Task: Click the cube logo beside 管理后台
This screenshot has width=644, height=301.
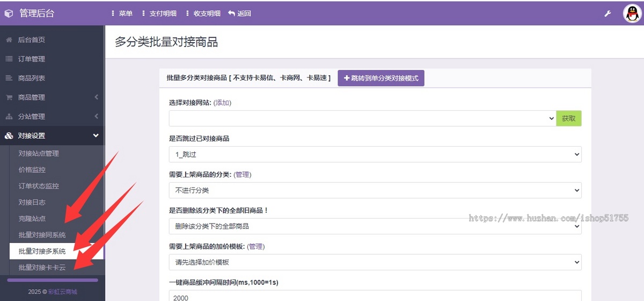Action: pos(9,13)
